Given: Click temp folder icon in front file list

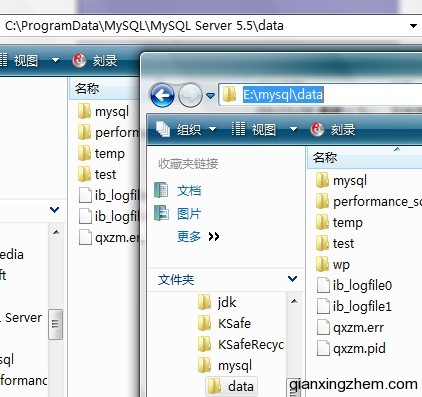Looking at the screenshot, I should (x=322, y=222).
